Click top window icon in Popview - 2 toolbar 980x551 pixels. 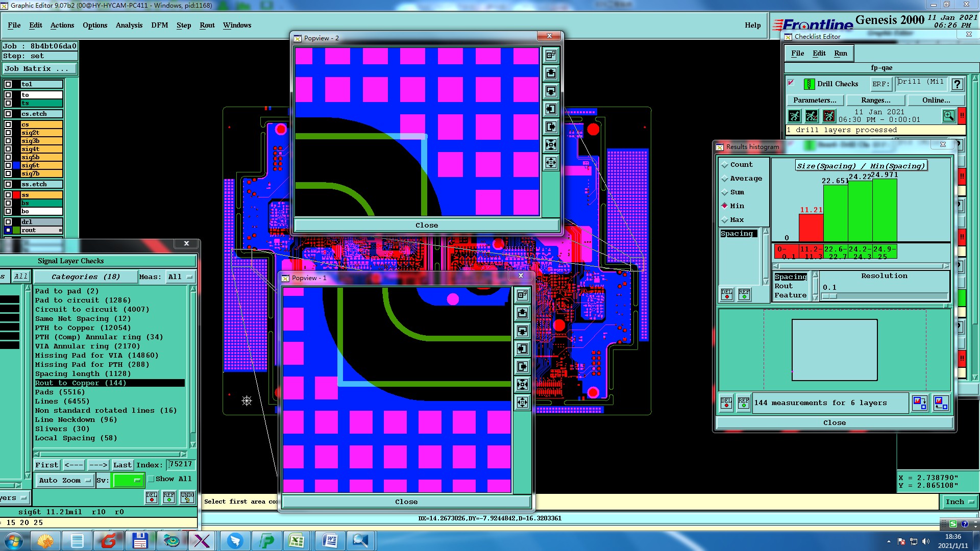click(551, 55)
